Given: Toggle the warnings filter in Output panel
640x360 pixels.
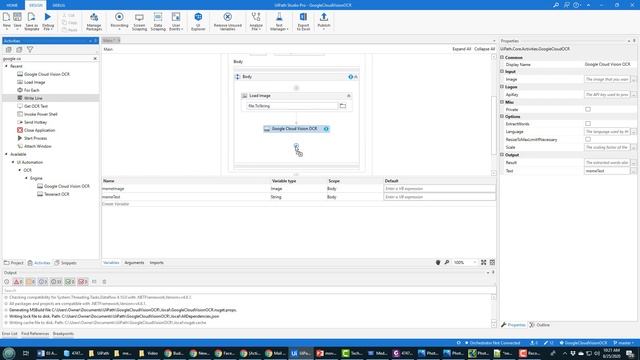Looking at the screenshot, I should click(31, 282).
